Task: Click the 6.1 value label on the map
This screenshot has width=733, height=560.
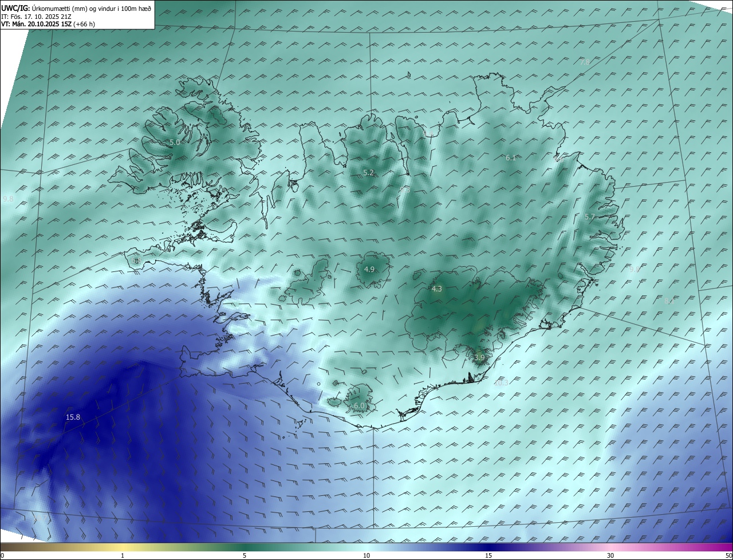Action: click(x=511, y=157)
